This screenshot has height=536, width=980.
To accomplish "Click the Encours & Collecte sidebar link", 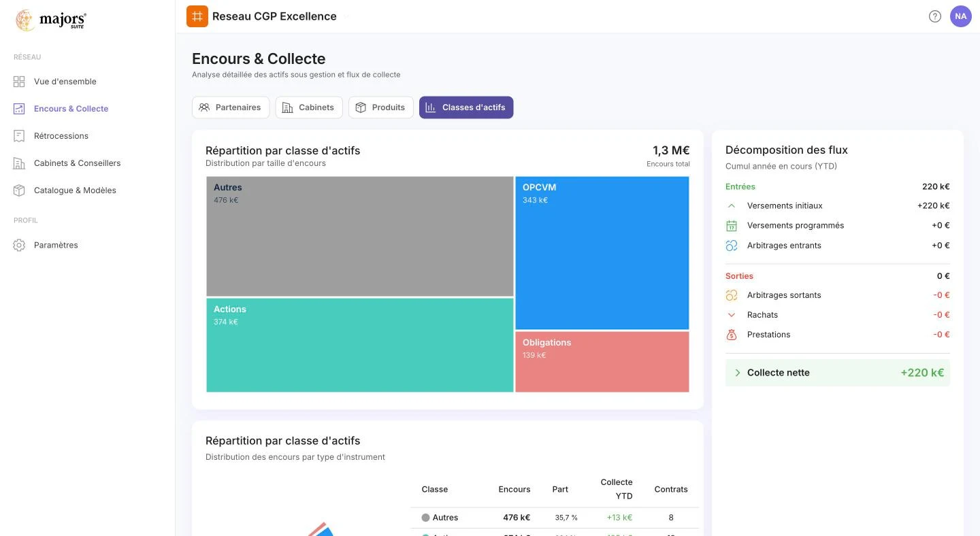I will (x=71, y=109).
